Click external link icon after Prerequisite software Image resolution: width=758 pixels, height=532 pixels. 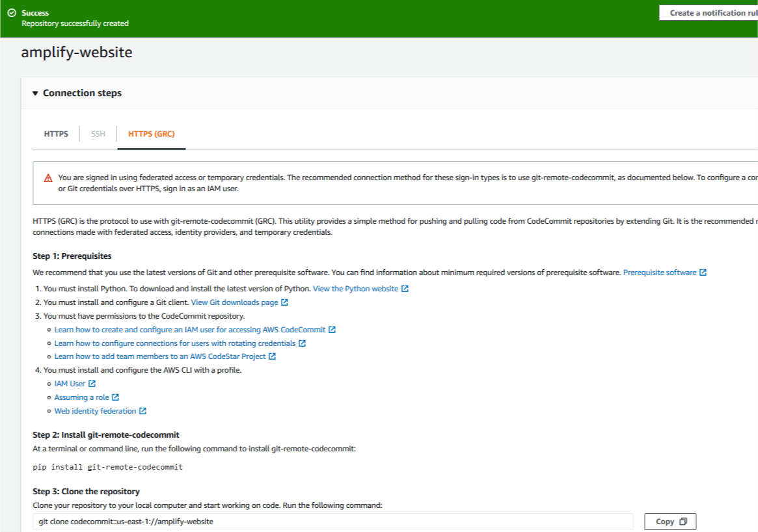coord(703,273)
